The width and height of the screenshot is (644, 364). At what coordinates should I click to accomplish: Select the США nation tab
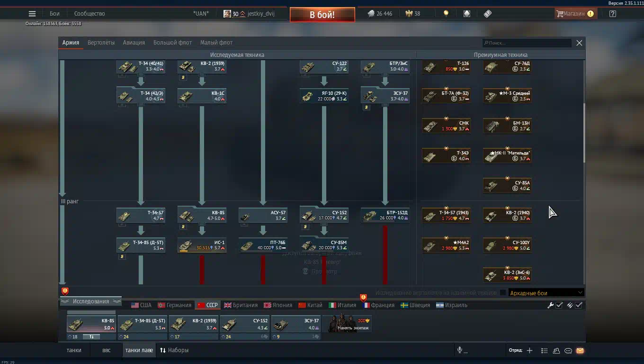(141, 305)
